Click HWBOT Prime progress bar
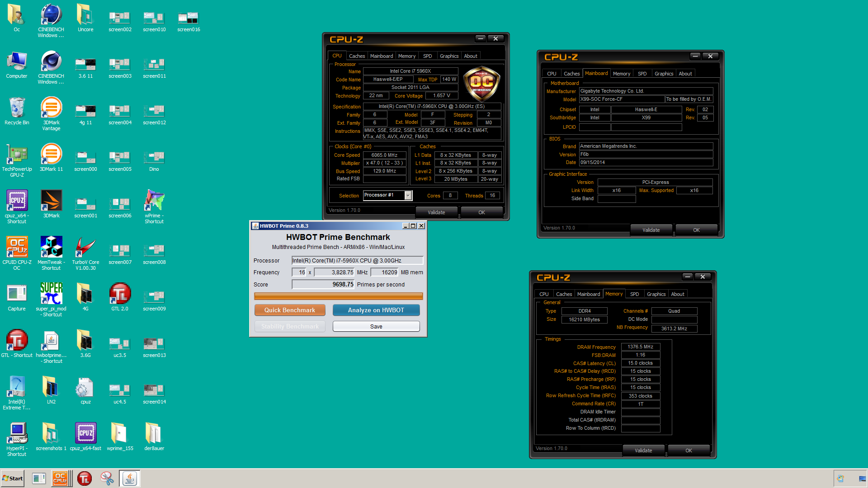The height and width of the screenshot is (488, 868). point(338,296)
